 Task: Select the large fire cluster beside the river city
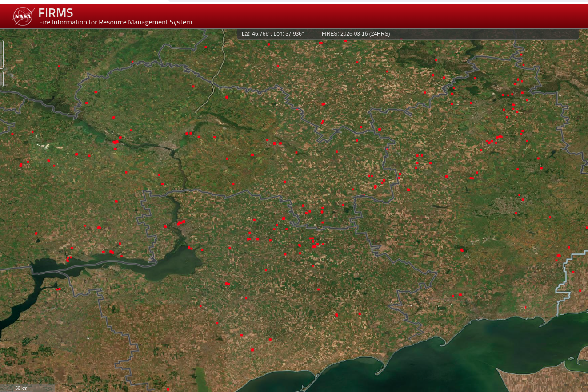181,222
